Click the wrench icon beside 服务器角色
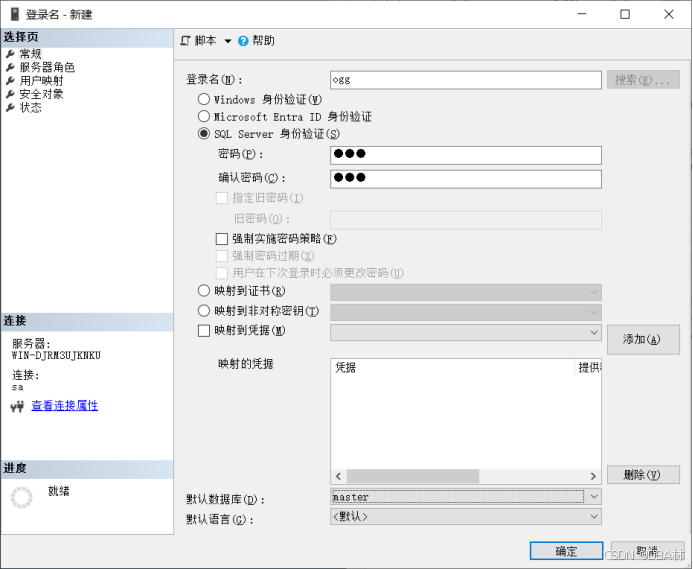The width and height of the screenshot is (693, 569). pos(10,68)
